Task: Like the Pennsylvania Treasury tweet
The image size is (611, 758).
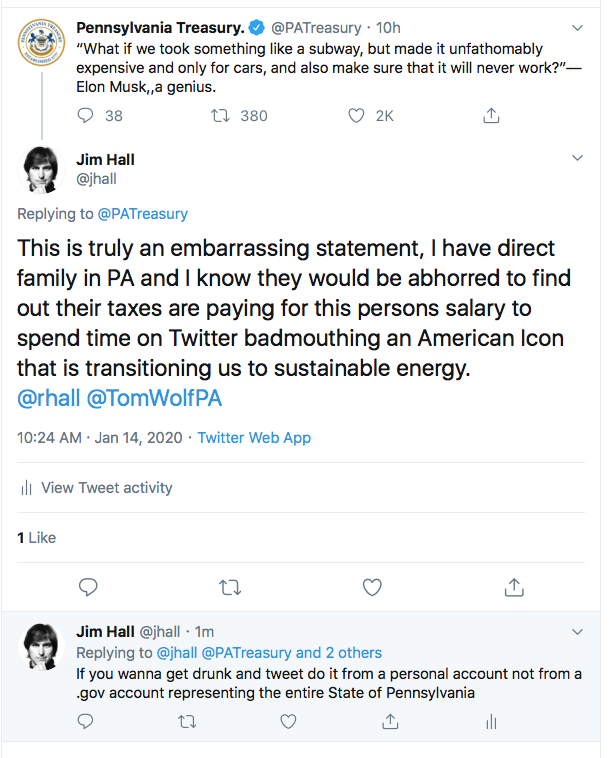Action: 356,116
